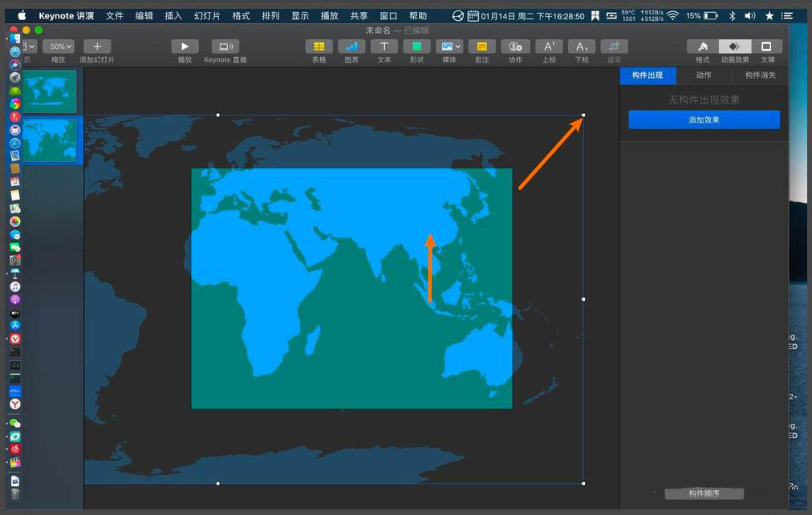The height and width of the screenshot is (515, 812).
Task: Open App Store from the dock
Action: 15,326
